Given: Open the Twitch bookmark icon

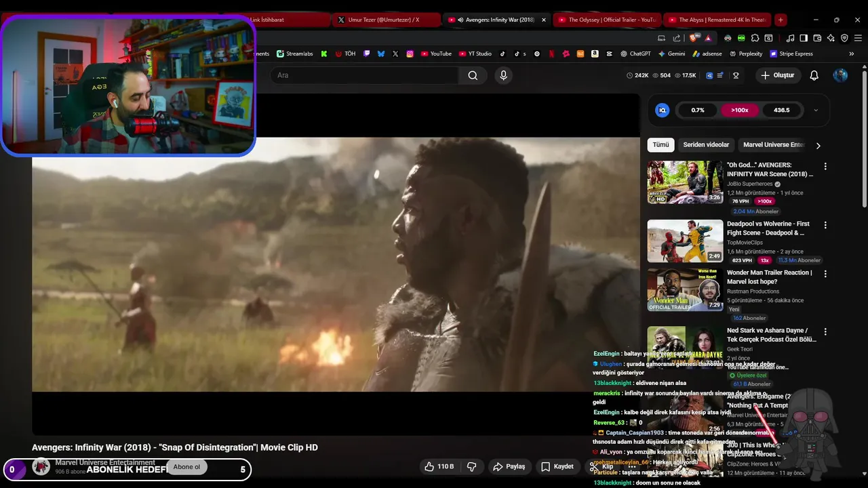Looking at the screenshot, I should [x=367, y=54].
